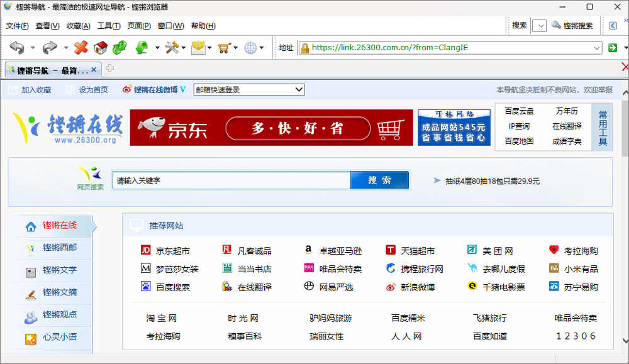
Task: Expand the globe icon dropdown arrow
Action: [x=262, y=48]
